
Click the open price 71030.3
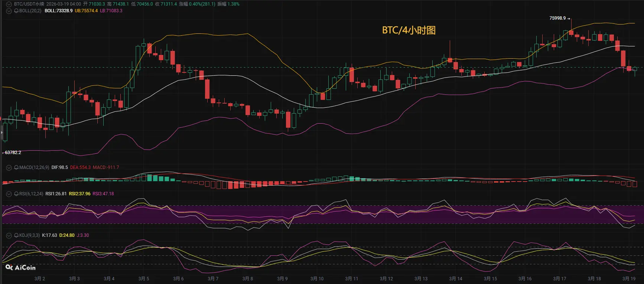97,4
